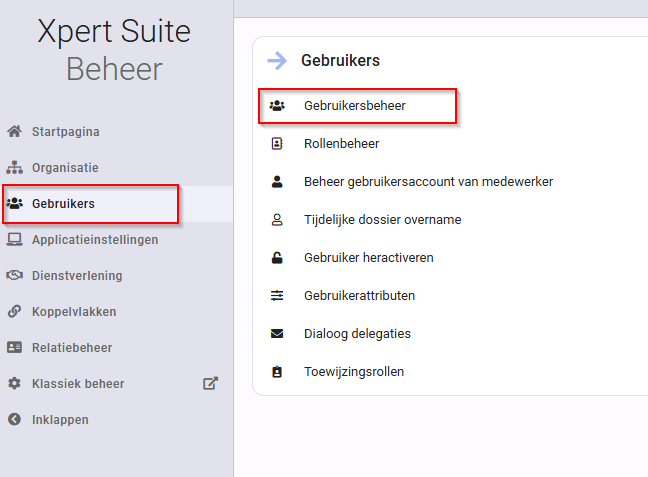
Task: Select Beheer gebruikersaccount van medewerker
Action: click(428, 181)
